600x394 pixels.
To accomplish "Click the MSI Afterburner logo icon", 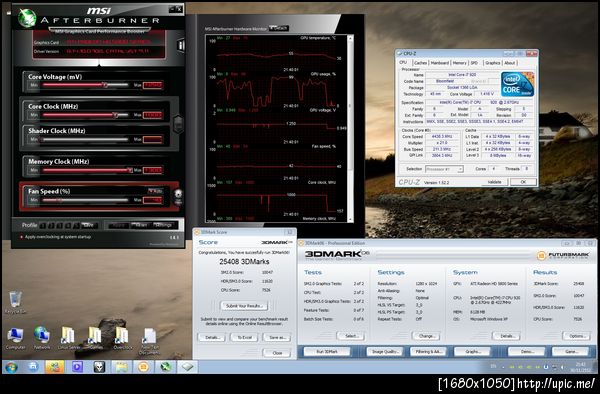I will (x=27, y=18).
